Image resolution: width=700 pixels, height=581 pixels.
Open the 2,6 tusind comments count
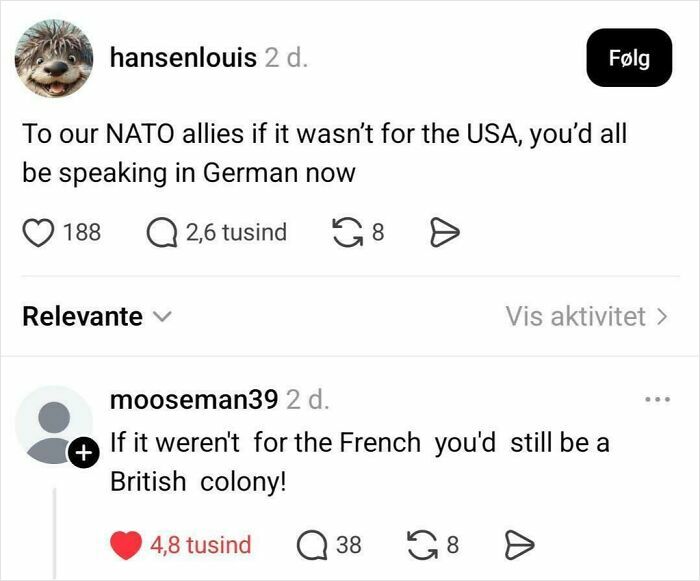coord(236,233)
